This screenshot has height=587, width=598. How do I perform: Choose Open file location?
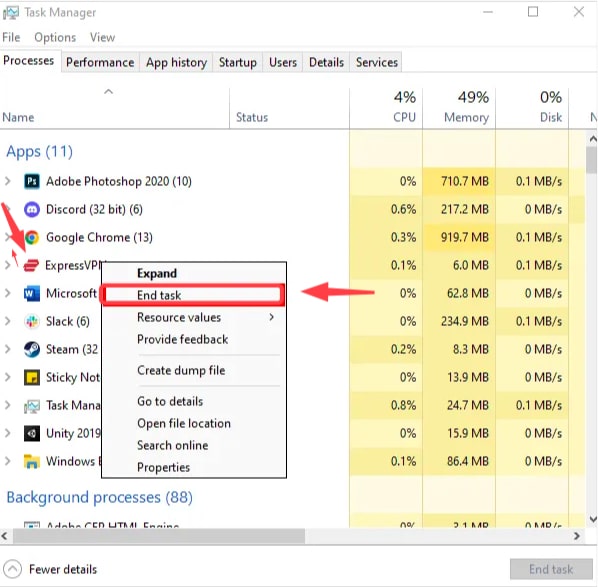click(194, 423)
